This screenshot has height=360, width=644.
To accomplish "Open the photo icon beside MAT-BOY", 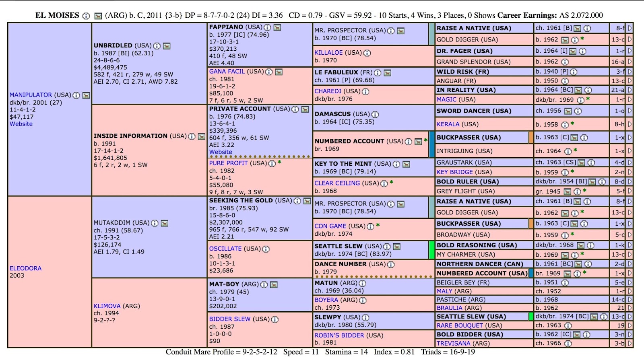I will coord(274,284).
